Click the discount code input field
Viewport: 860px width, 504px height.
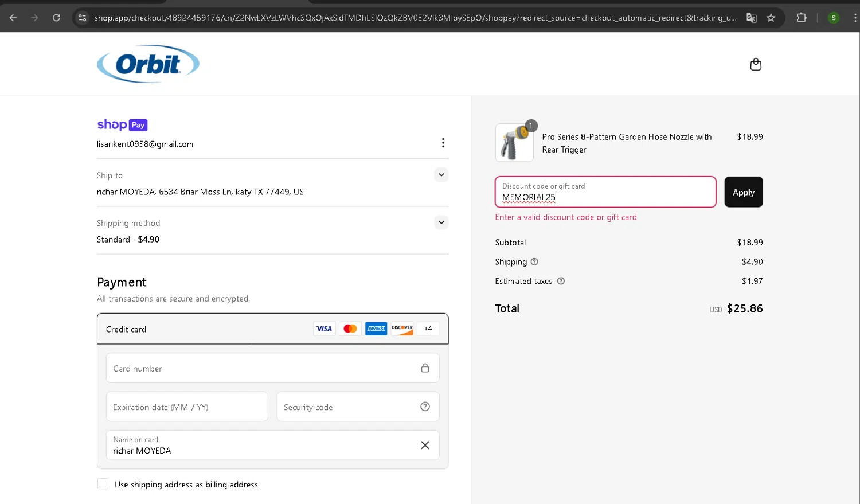coord(605,192)
